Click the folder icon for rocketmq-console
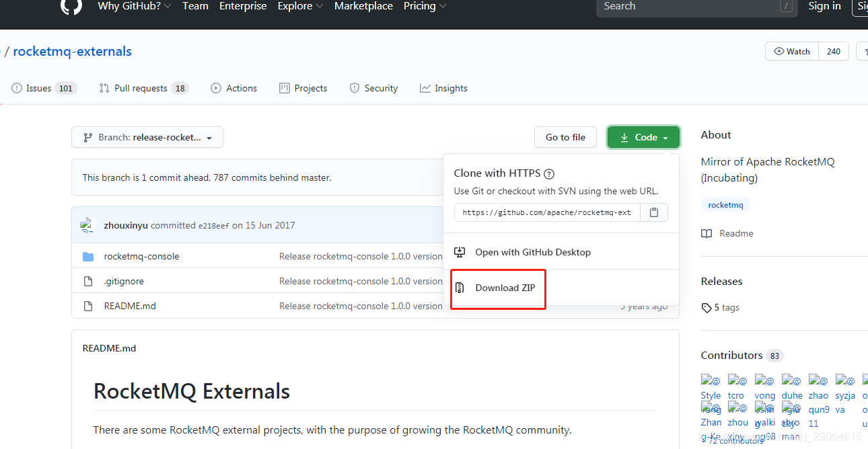868x449 pixels. point(88,256)
